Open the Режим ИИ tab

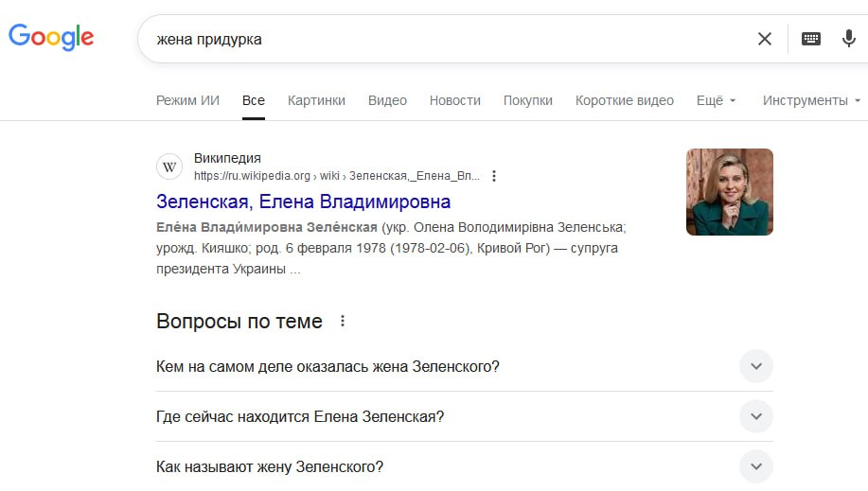coord(187,100)
